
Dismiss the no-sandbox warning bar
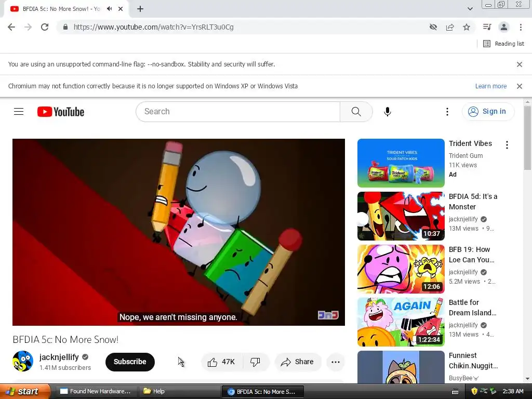pyautogui.click(x=519, y=64)
